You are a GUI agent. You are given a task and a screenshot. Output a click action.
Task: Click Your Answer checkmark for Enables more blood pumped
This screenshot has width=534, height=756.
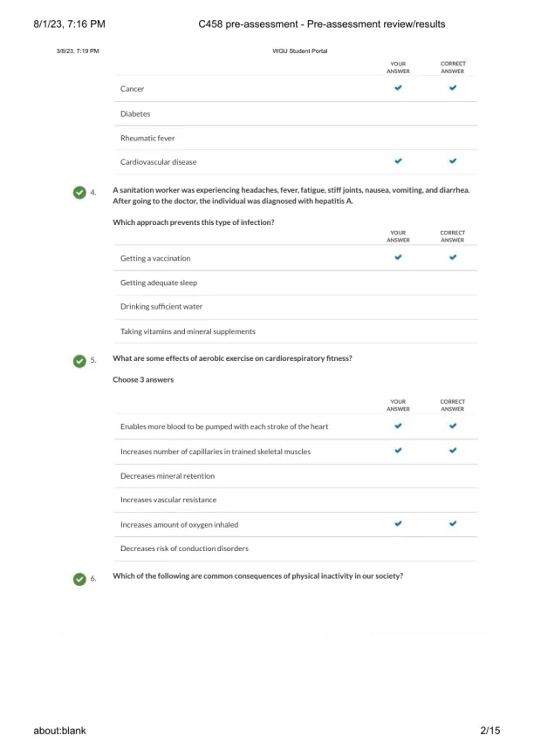pyautogui.click(x=398, y=426)
